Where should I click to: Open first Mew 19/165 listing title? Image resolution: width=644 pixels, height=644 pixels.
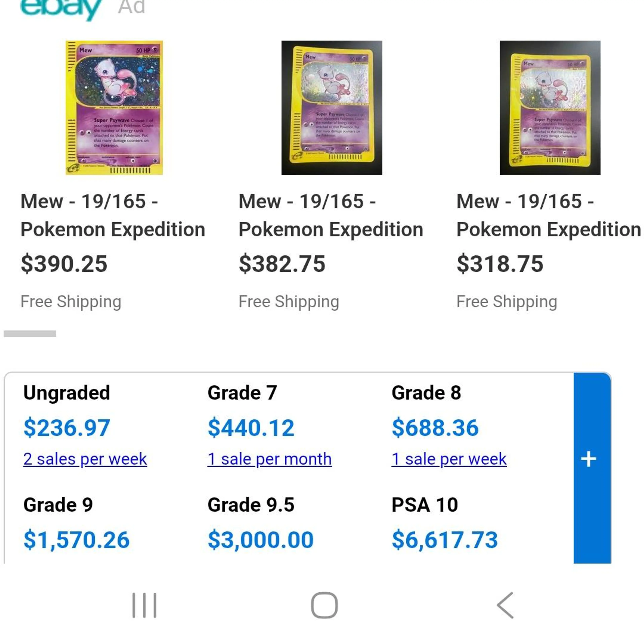point(113,215)
